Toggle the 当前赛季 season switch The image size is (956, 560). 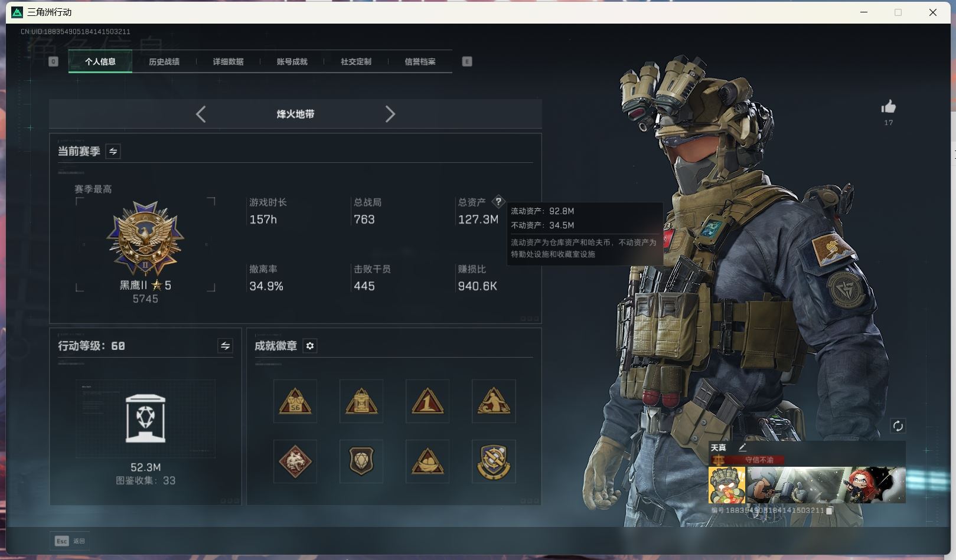[x=113, y=152]
